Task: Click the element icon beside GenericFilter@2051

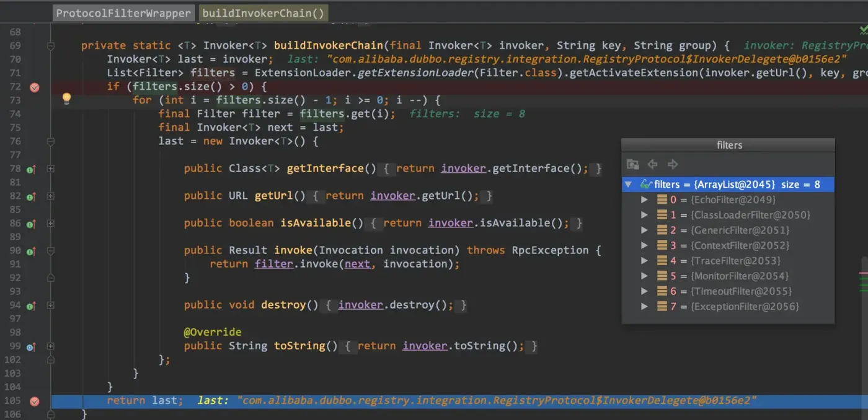Action: pos(662,230)
